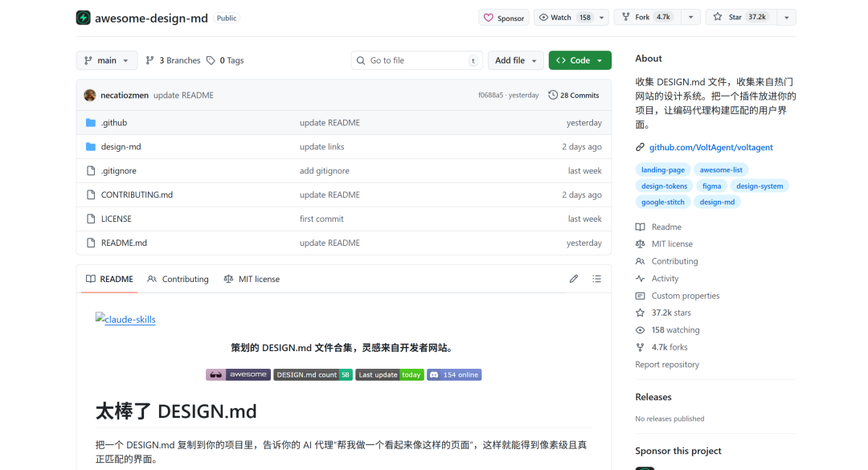Open the README outline list icon
The image size is (868, 470).
(596, 279)
